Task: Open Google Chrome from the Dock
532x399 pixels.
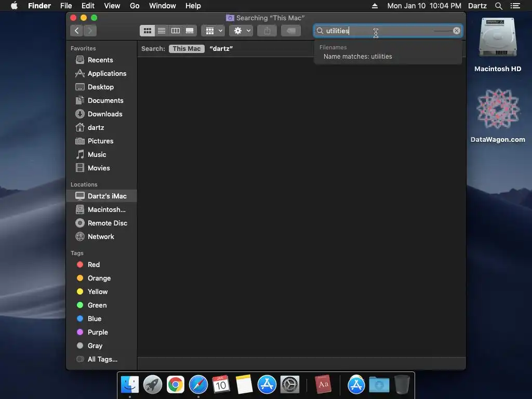Action: click(x=176, y=385)
